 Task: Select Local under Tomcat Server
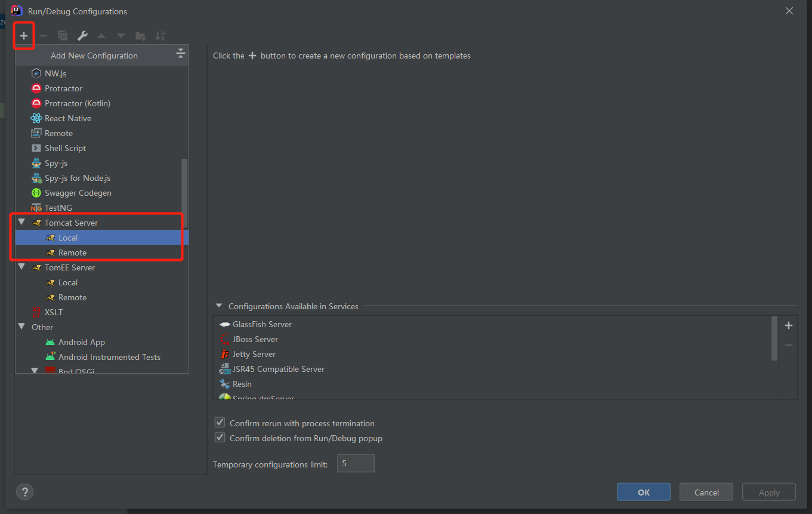[x=102, y=238]
